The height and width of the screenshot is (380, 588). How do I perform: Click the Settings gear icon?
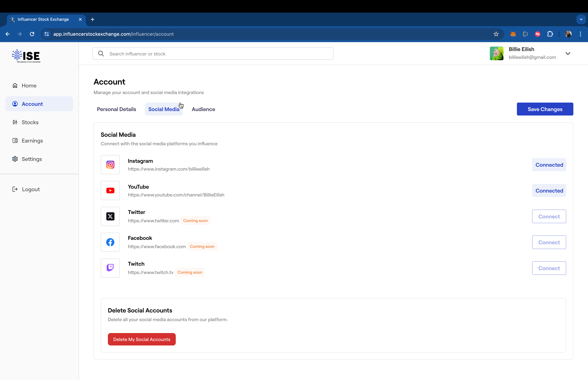click(15, 159)
